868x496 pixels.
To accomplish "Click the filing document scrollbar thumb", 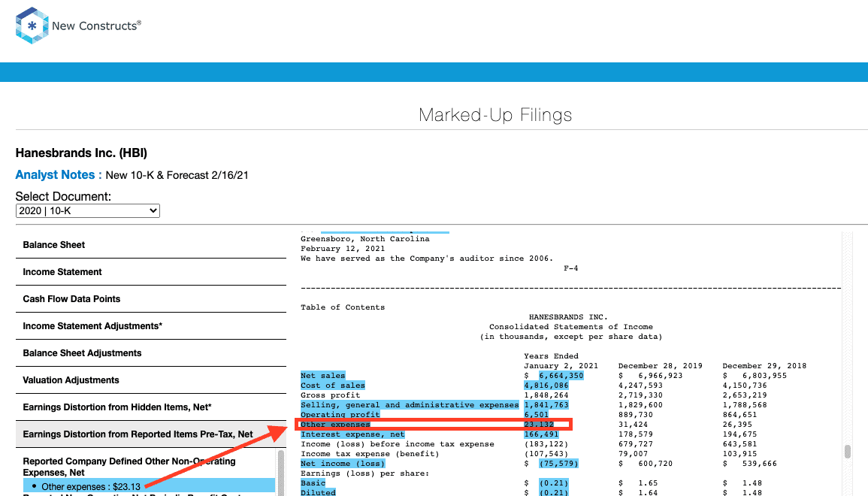I will (x=848, y=451).
